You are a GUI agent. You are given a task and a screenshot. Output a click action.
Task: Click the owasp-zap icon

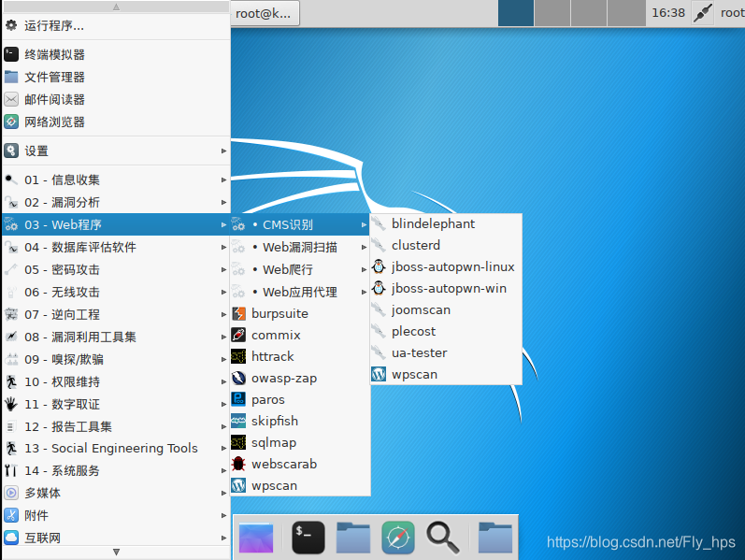[x=238, y=379]
